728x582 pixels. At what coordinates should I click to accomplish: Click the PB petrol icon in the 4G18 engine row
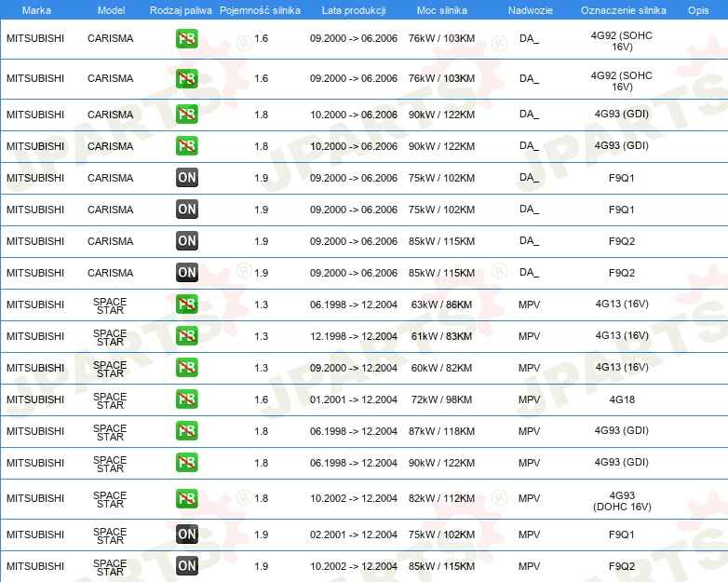click(x=186, y=399)
